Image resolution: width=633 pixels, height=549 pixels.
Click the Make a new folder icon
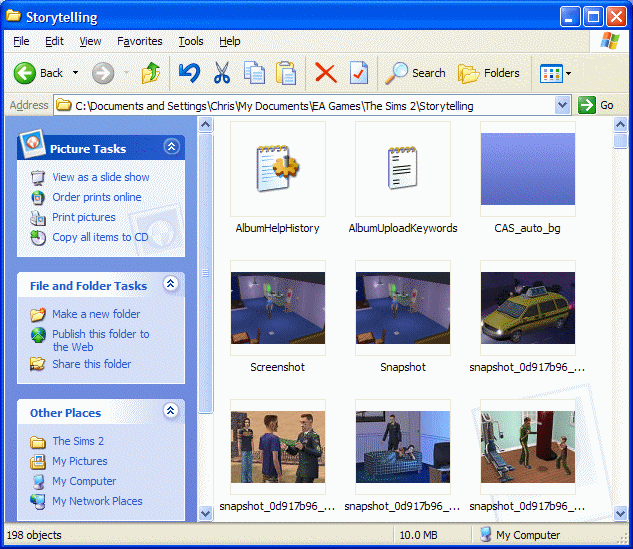(x=38, y=314)
